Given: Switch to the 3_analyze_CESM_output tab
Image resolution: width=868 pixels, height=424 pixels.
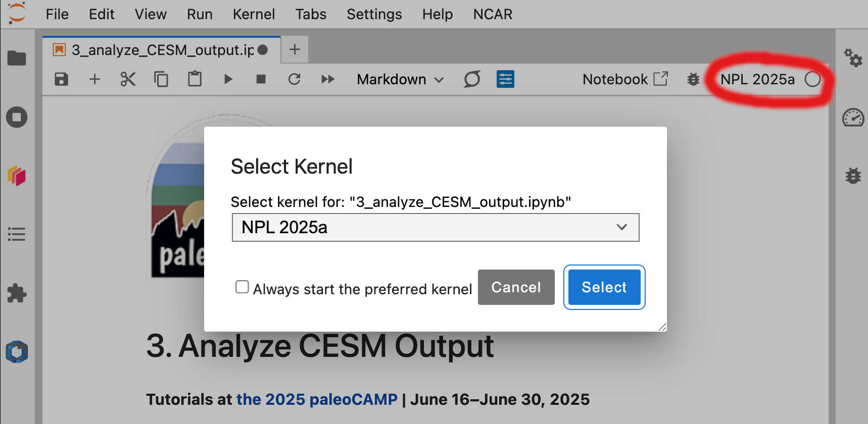Looking at the screenshot, I should [x=152, y=49].
